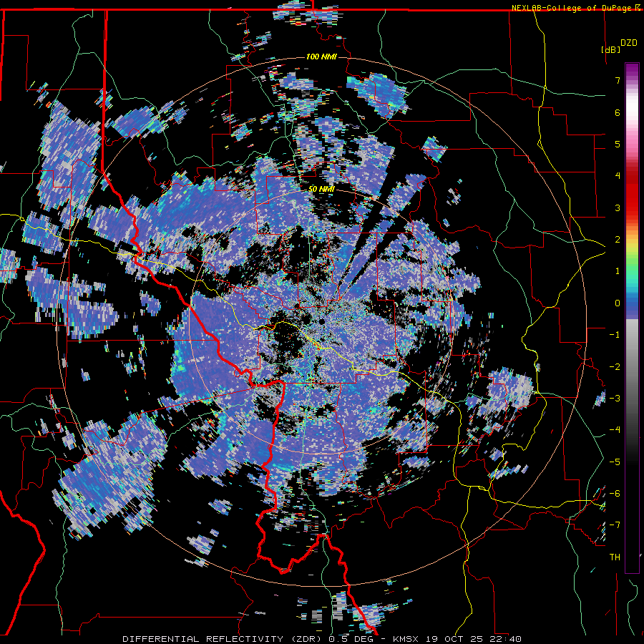Click the DZD label above the color scale
Screen dimensions: 644x644
pyautogui.click(x=629, y=43)
